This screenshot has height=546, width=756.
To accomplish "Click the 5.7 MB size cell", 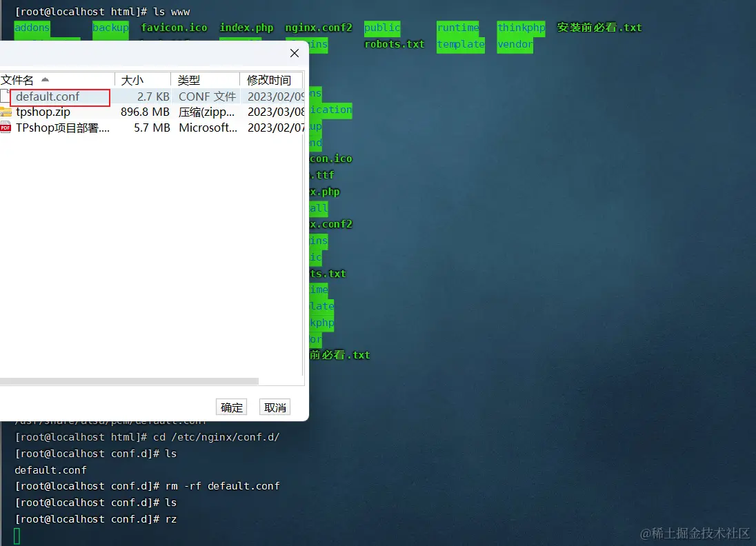I will 151,128.
